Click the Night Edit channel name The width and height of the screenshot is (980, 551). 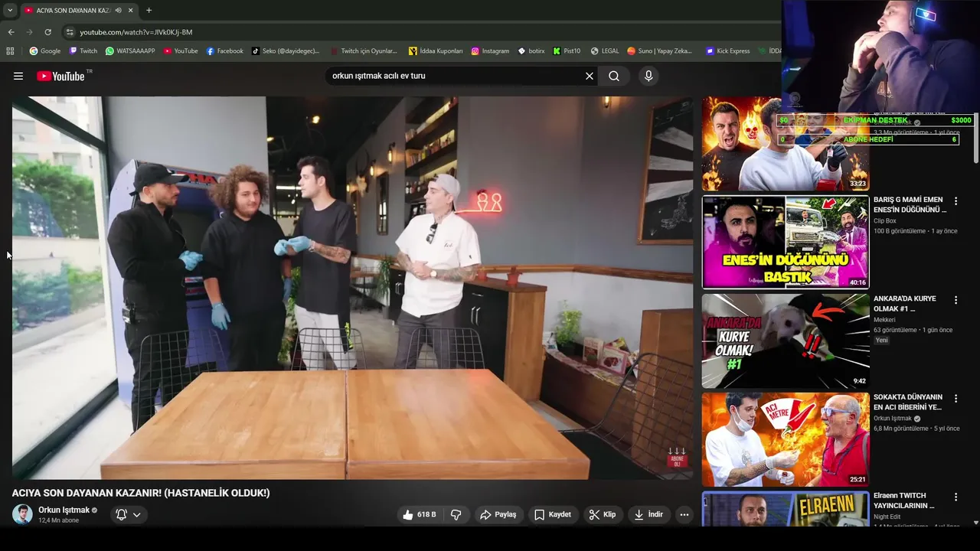pyautogui.click(x=887, y=517)
